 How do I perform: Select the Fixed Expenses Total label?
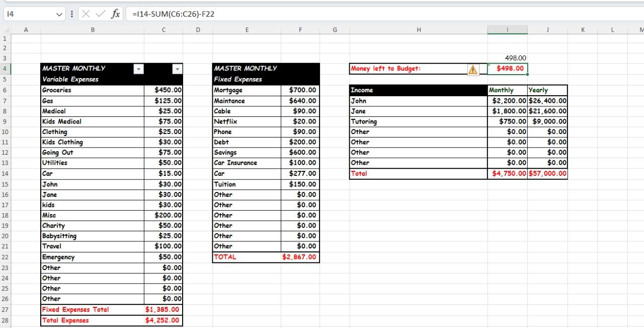click(93, 309)
